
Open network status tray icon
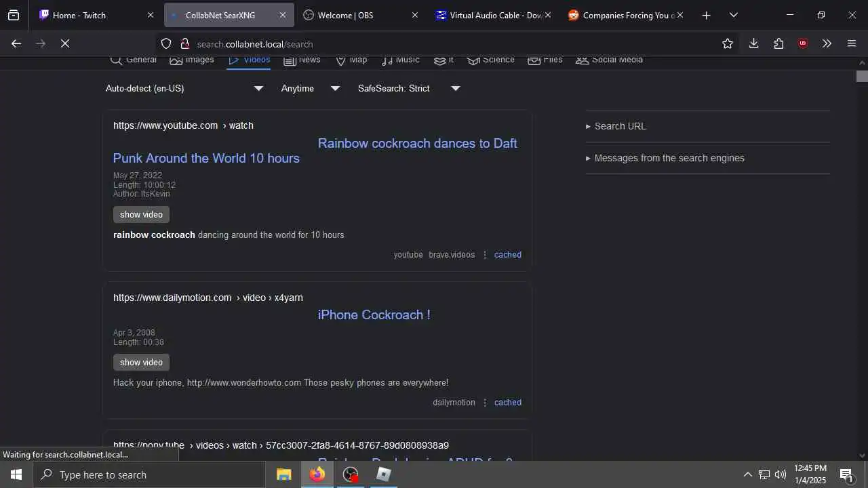[764, 474]
